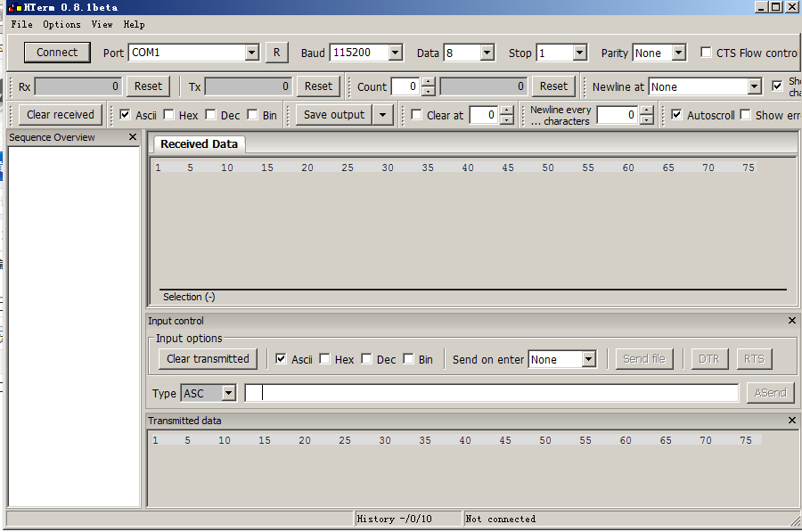The height and width of the screenshot is (532, 802).
Task: Click the Save output button
Action: tap(334, 115)
